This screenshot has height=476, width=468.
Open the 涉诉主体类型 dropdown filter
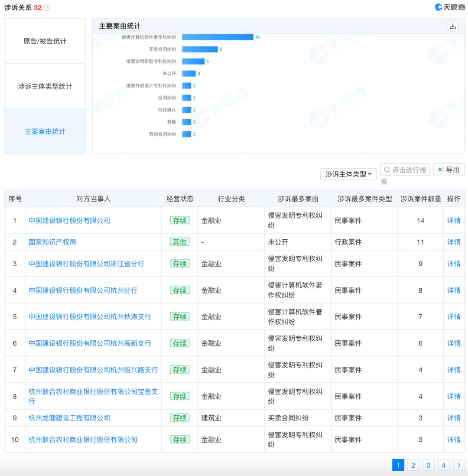click(x=348, y=174)
